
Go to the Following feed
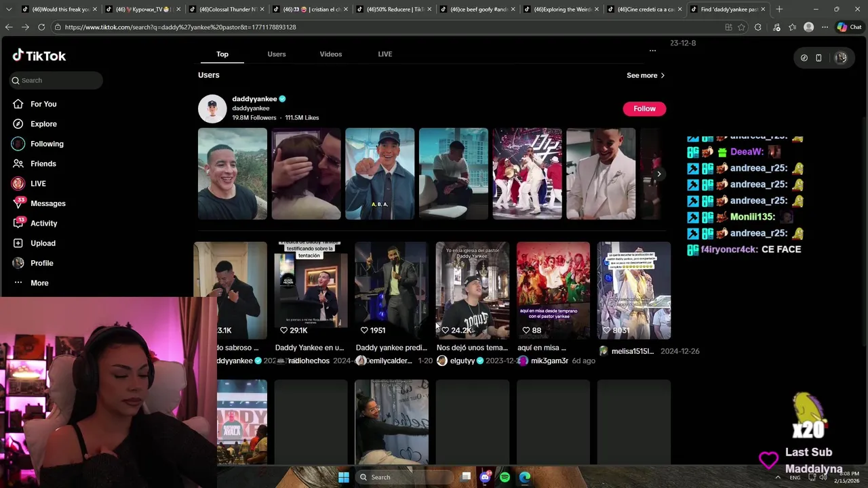point(47,144)
